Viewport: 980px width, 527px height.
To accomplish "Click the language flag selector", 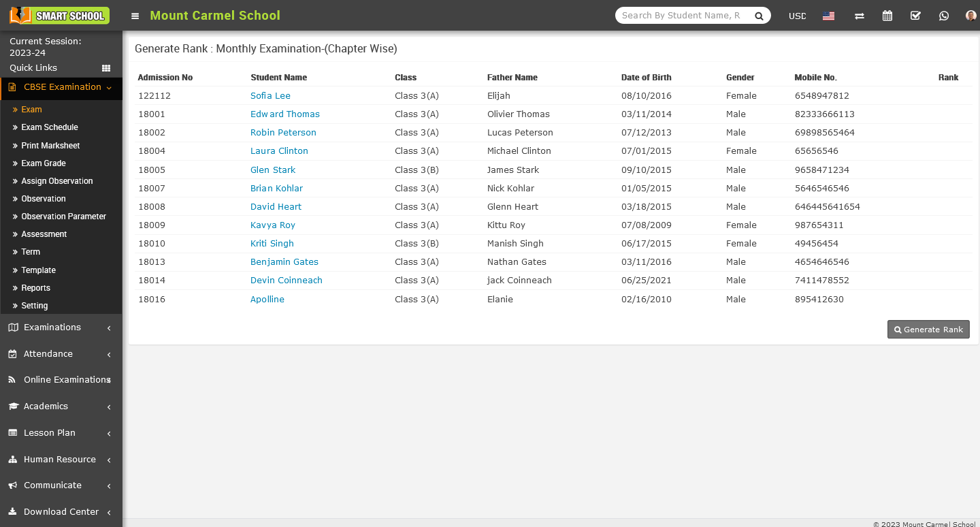I will pos(828,15).
